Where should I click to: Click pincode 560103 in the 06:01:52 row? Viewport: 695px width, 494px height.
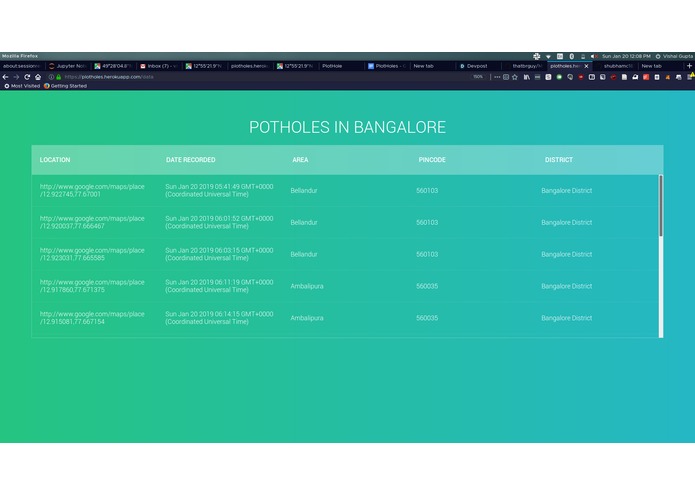[427, 222]
